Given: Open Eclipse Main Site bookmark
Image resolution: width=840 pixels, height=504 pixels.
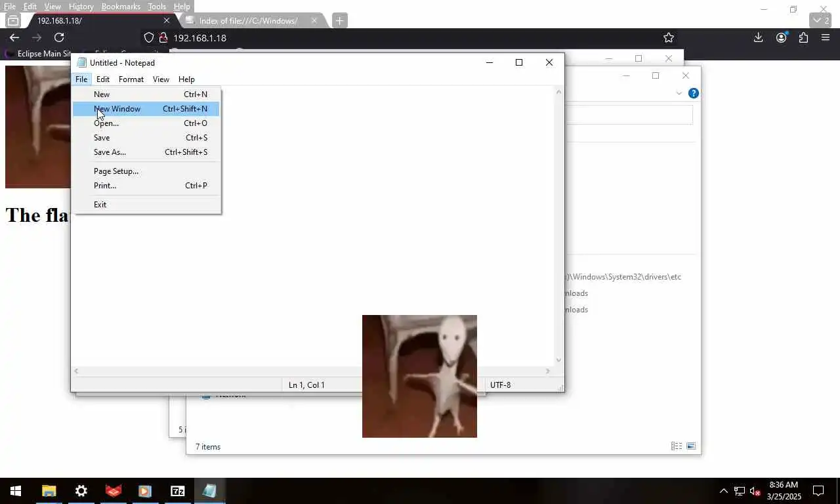Looking at the screenshot, I should pyautogui.click(x=39, y=54).
